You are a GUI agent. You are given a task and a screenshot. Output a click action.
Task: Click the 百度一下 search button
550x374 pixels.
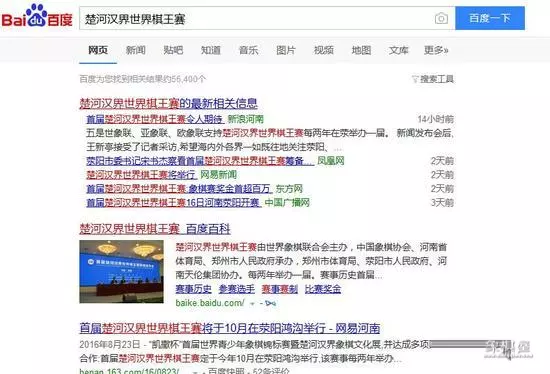pos(490,18)
